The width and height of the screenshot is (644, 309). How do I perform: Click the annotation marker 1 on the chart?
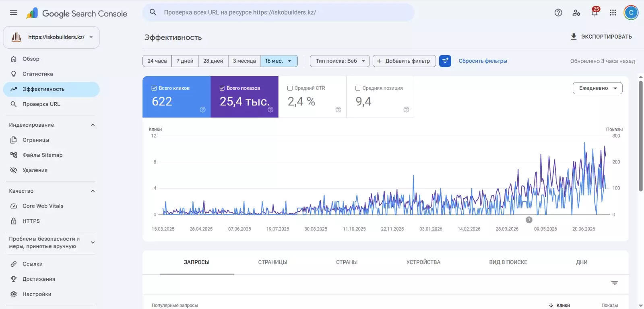(529, 220)
